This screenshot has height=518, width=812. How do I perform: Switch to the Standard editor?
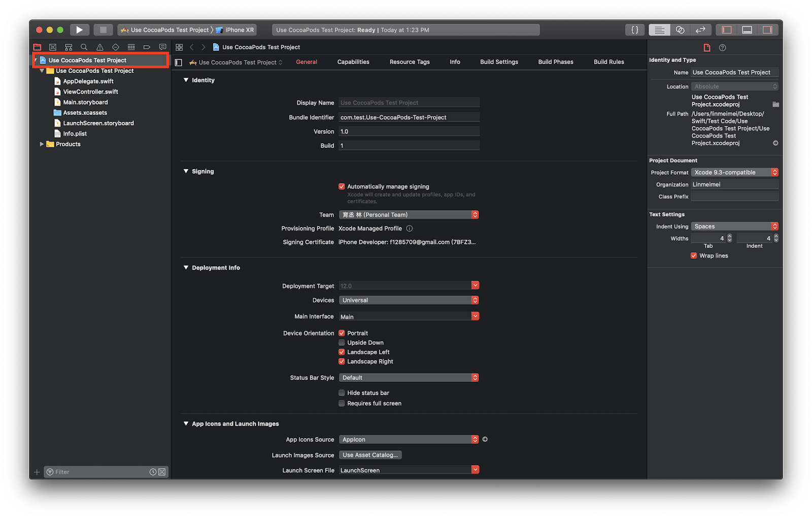point(659,30)
